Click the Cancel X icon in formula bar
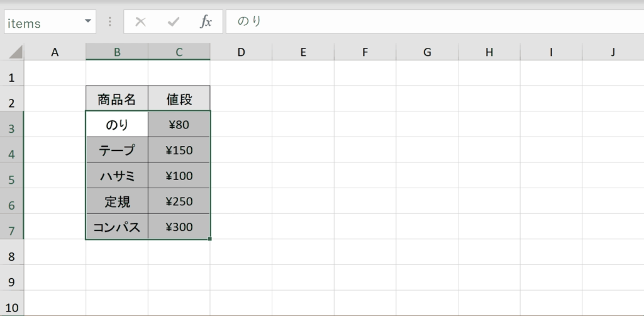The width and height of the screenshot is (644, 316). pos(140,22)
